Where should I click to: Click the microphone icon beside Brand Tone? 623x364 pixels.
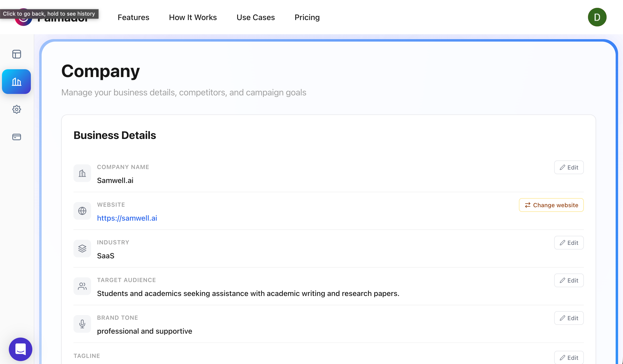coord(82,324)
